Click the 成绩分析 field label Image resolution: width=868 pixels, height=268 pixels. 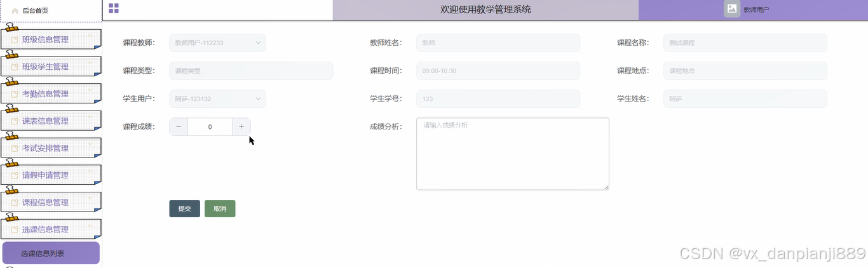coord(386,127)
